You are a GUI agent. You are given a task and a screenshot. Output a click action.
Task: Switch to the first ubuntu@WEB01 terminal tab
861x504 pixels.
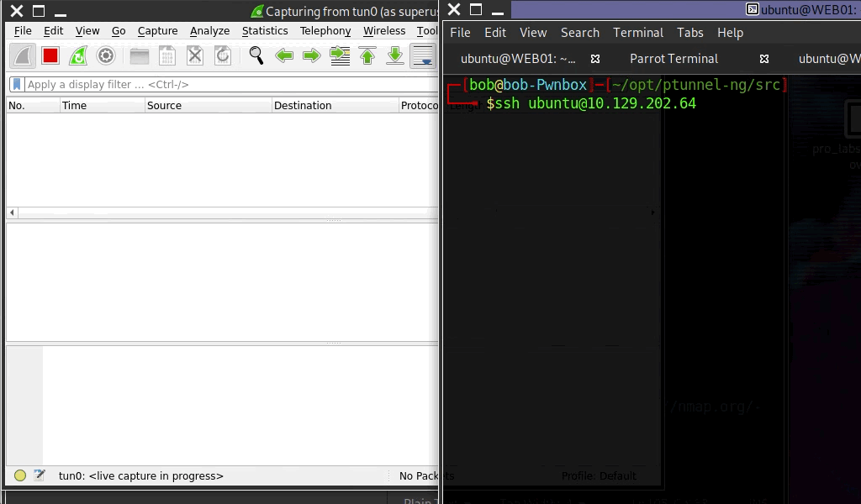click(518, 59)
